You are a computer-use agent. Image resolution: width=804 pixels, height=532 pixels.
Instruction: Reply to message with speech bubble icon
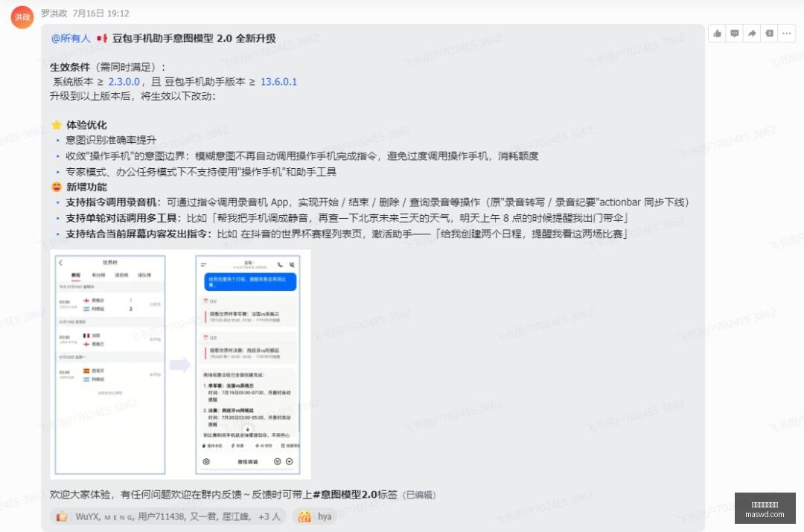[x=735, y=33]
